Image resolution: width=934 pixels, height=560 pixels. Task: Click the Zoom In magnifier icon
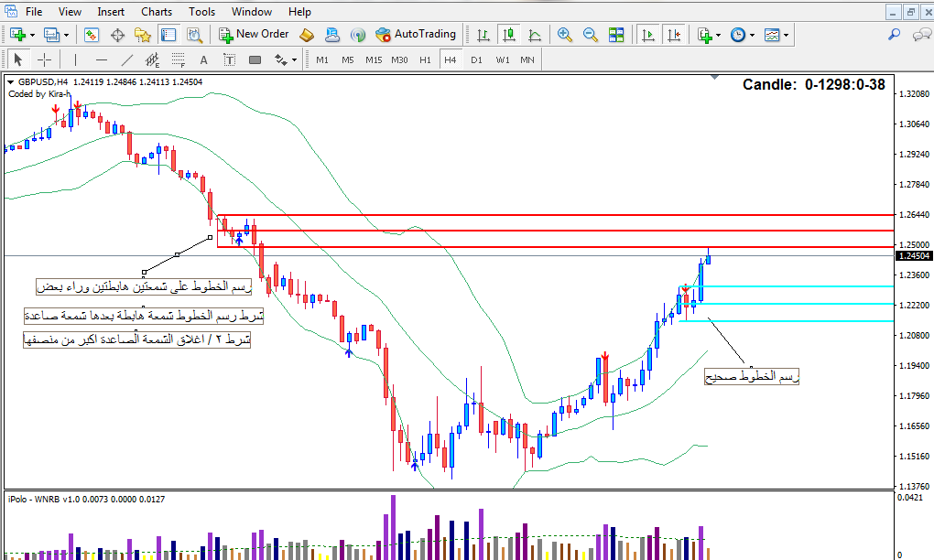565,35
